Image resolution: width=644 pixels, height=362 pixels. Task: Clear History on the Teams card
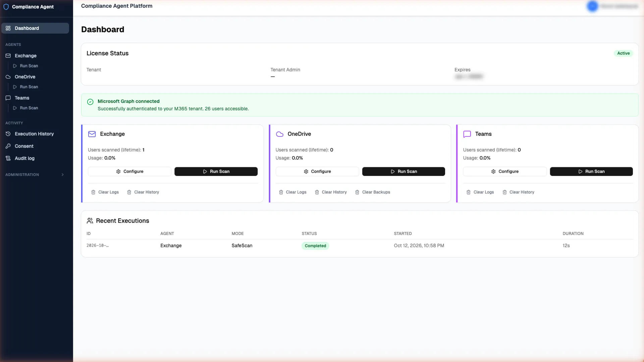click(x=518, y=192)
